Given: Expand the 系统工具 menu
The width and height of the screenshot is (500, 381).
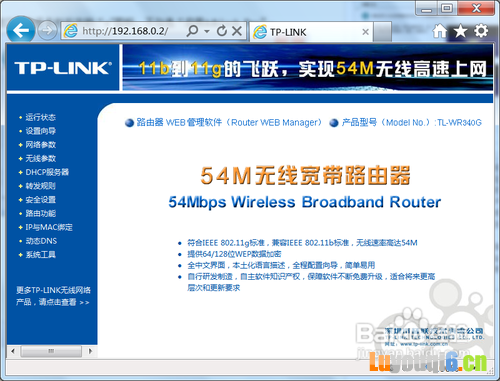Looking at the screenshot, I should 40,255.
